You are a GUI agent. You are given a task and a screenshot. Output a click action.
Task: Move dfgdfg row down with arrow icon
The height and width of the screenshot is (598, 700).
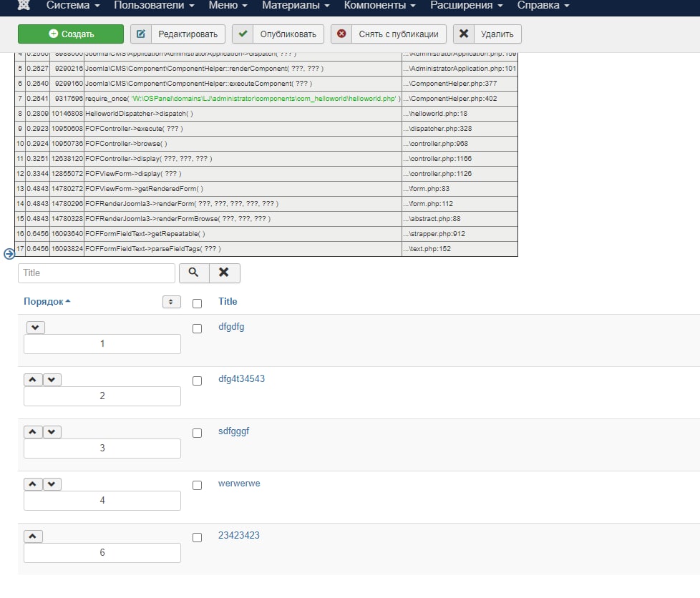[36, 328]
